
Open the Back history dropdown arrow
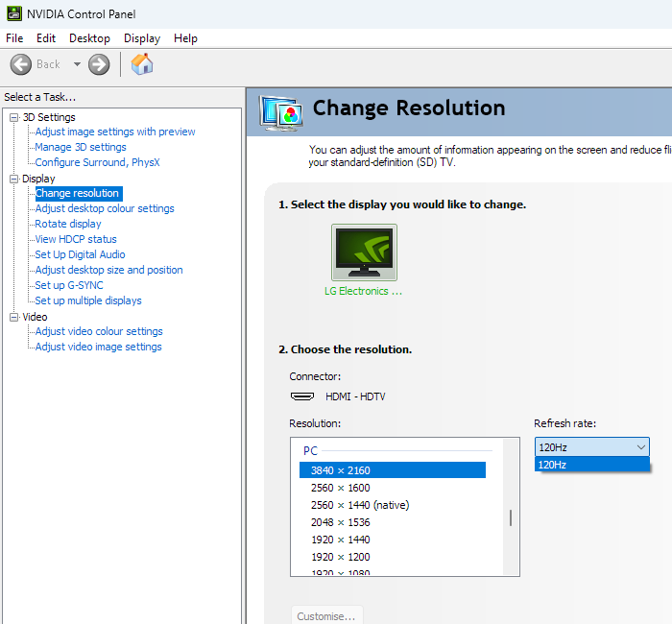coord(77,64)
